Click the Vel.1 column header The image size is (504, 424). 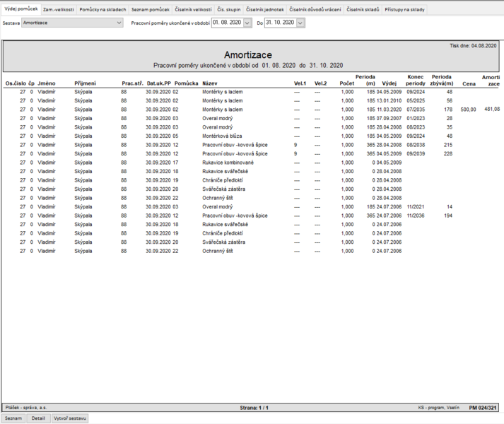(300, 83)
